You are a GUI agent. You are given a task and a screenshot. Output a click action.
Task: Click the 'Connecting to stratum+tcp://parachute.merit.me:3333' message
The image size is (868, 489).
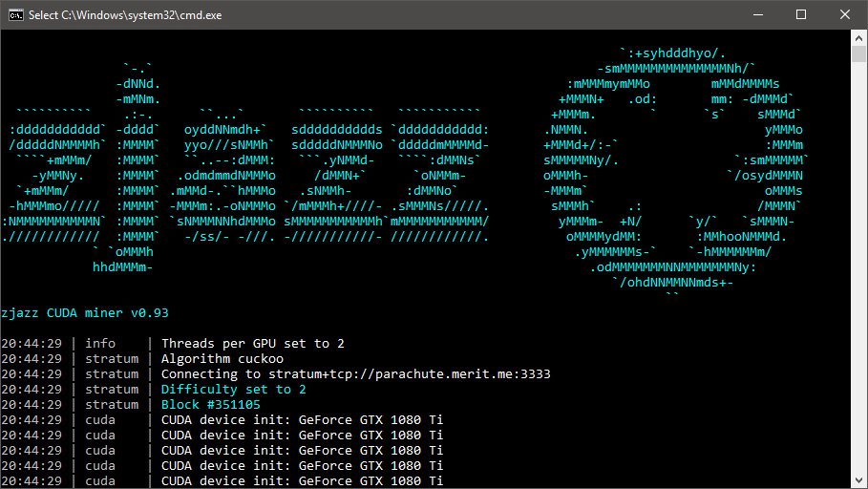point(355,373)
